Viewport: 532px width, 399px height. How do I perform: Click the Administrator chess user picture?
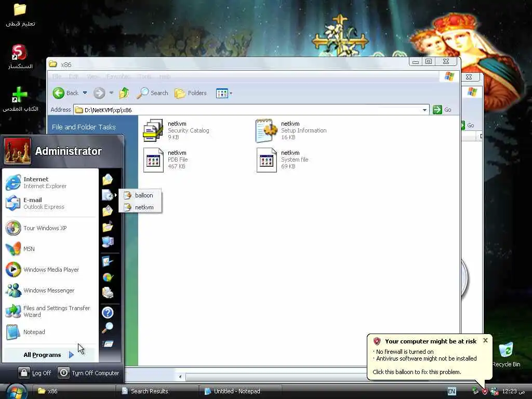pos(17,151)
